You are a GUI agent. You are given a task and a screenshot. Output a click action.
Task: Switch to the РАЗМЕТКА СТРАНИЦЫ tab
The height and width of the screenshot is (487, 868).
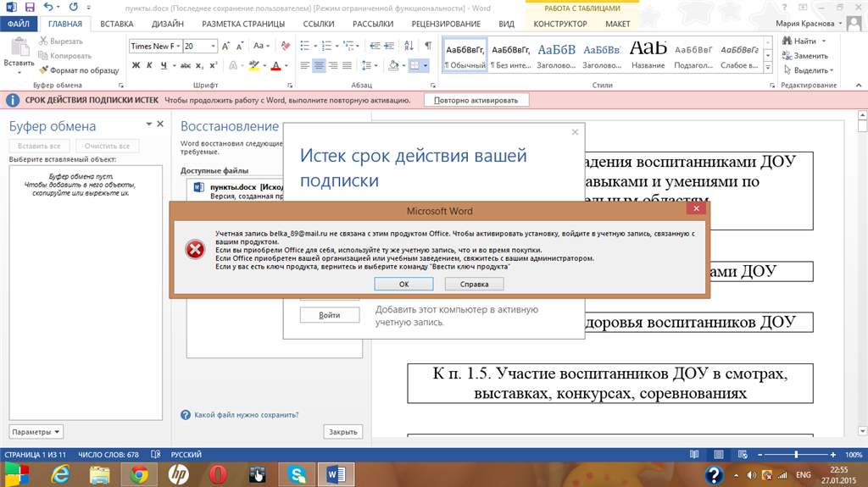(243, 24)
